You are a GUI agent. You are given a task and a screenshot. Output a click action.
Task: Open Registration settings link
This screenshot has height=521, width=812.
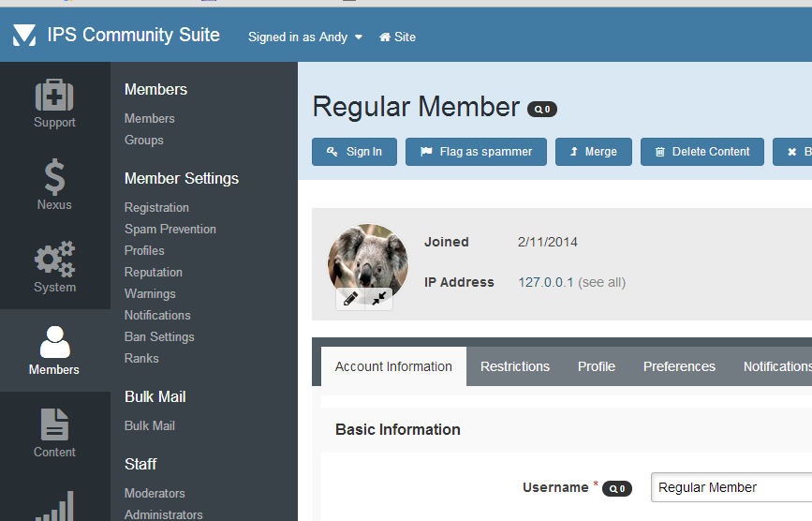click(156, 208)
